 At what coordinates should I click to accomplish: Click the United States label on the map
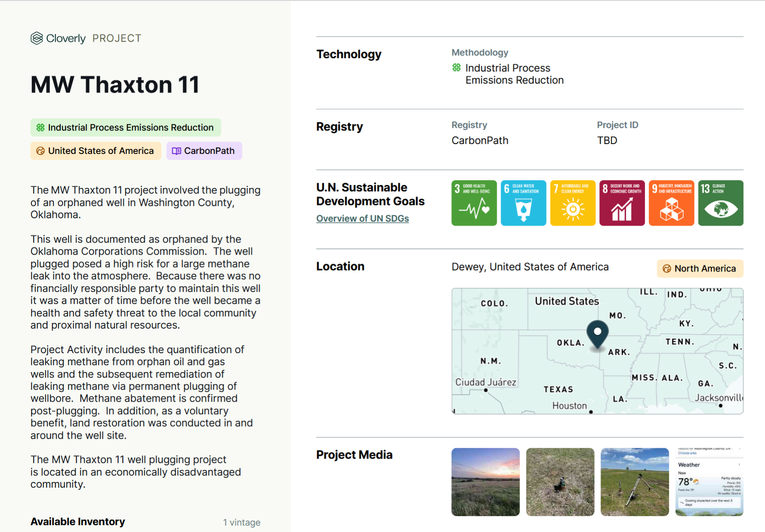pyautogui.click(x=567, y=301)
